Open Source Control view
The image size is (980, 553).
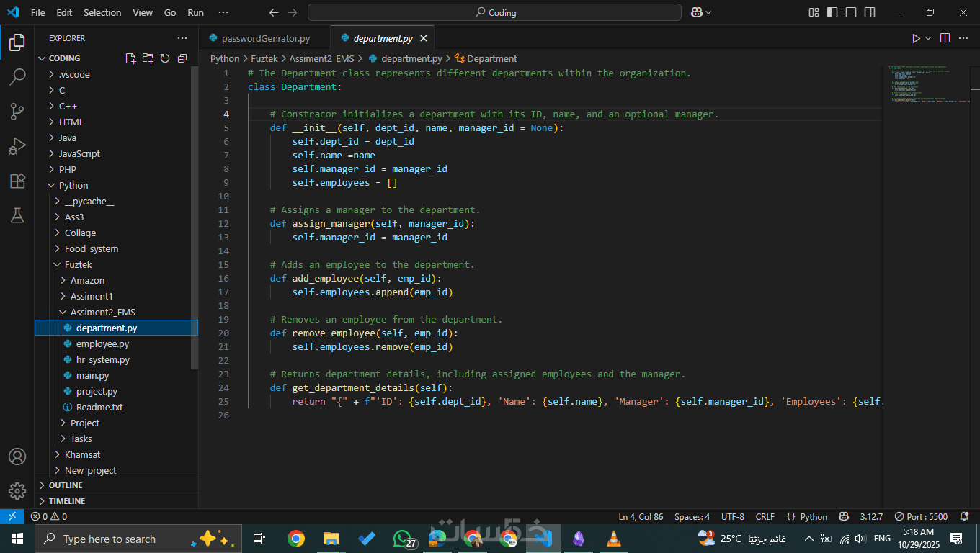pos(17,112)
